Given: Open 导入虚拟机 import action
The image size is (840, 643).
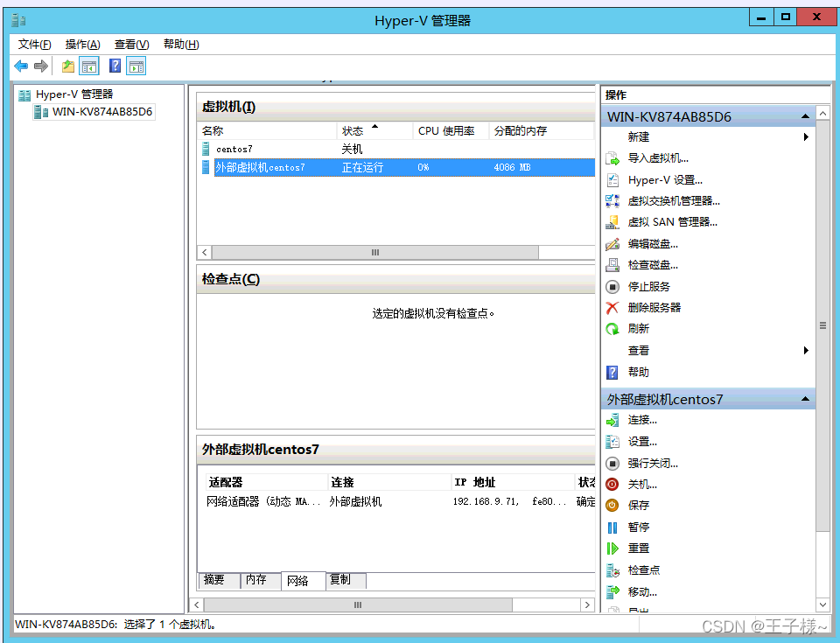Looking at the screenshot, I should (x=658, y=158).
